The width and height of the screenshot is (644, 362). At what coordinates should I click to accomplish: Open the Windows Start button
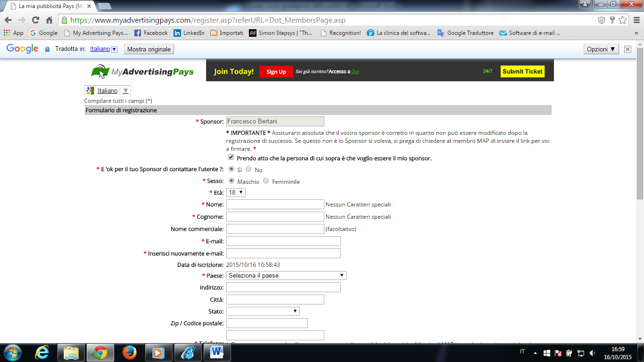13,353
